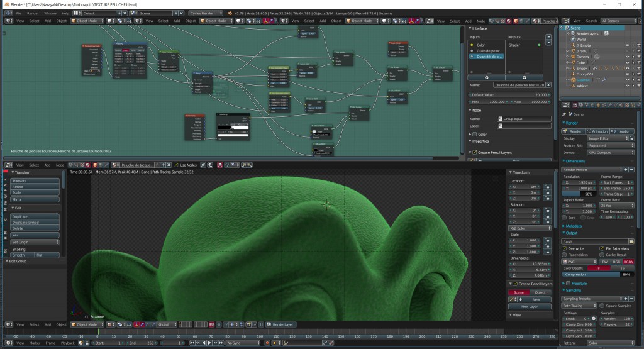Enable the Cache Result checkbox
644x349 pixels.
(x=602, y=255)
